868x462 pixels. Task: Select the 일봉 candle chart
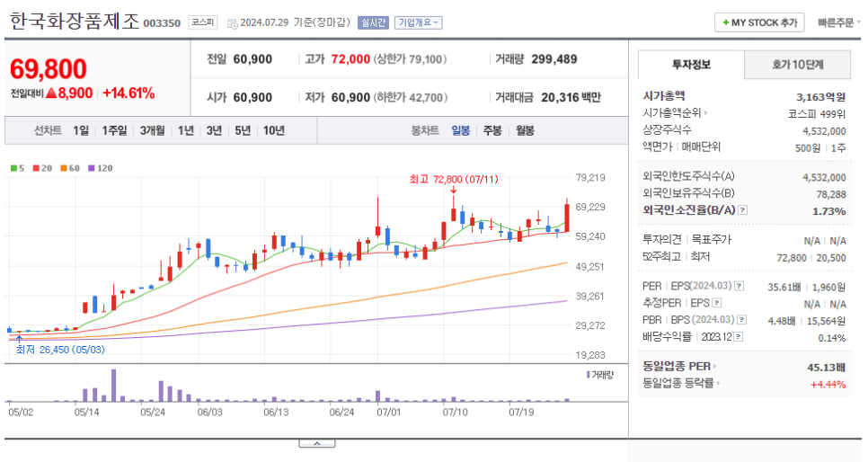pyautogui.click(x=461, y=130)
